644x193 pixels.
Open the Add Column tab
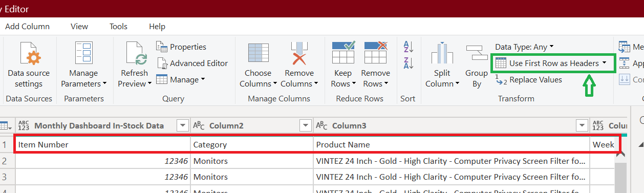pos(27,27)
